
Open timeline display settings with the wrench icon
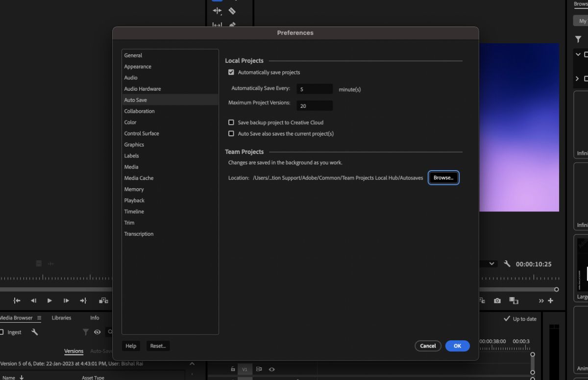click(x=507, y=264)
